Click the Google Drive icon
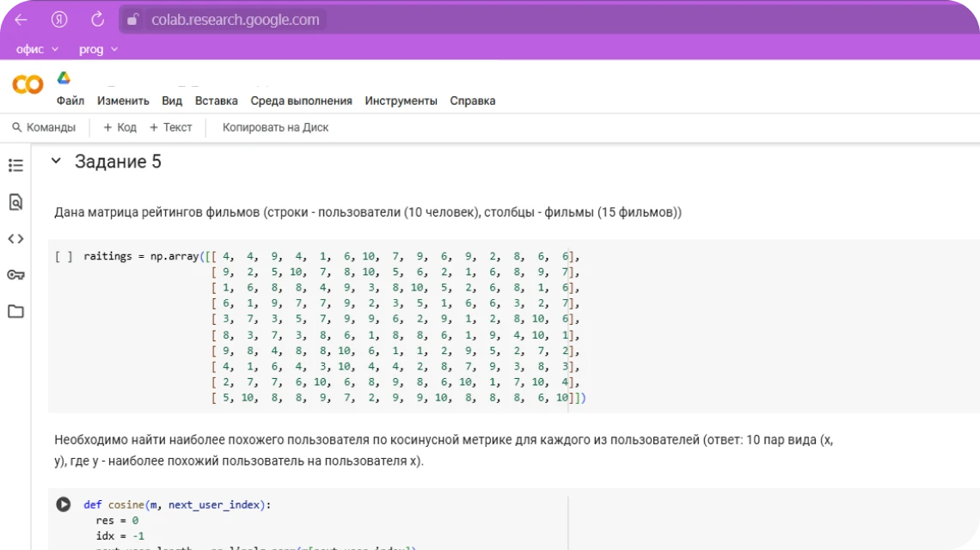 tap(64, 78)
